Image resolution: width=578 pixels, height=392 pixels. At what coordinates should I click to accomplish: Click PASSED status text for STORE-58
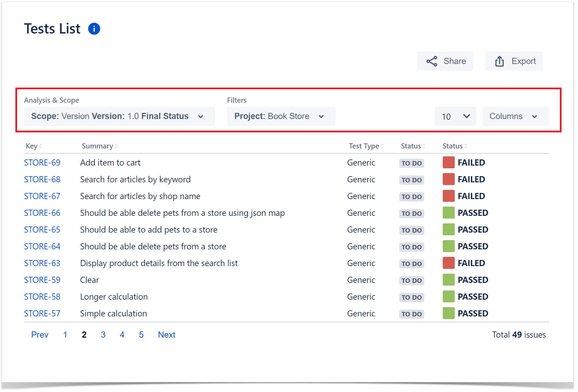coord(473,297)
